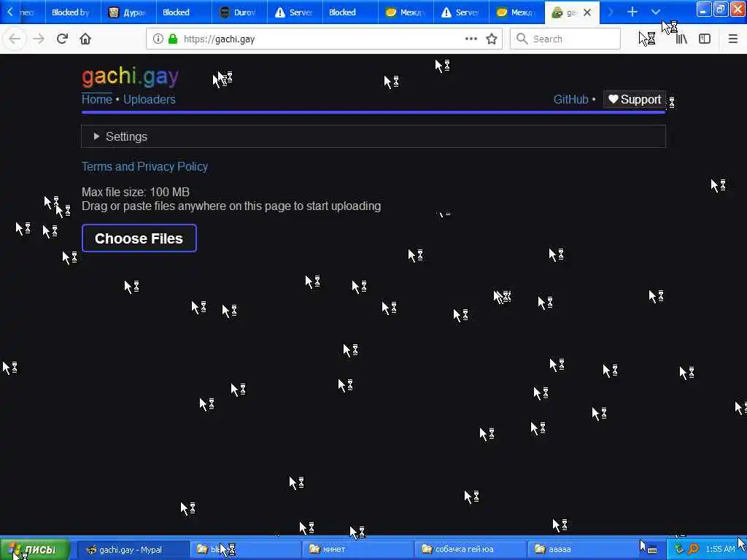Open the Uploaders link
This screenshot has width=747, height=560.
pyautogui.click(x=149, y=99)
